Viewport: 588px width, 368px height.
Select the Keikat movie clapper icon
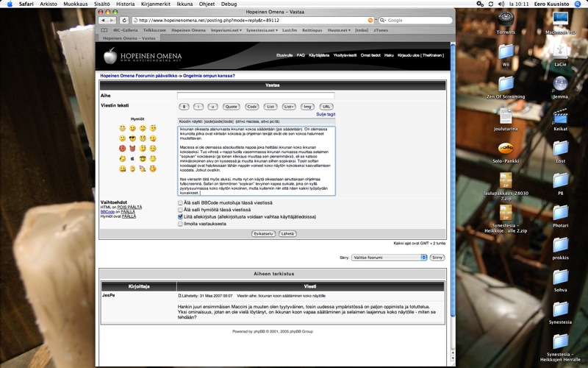(560, 116)
